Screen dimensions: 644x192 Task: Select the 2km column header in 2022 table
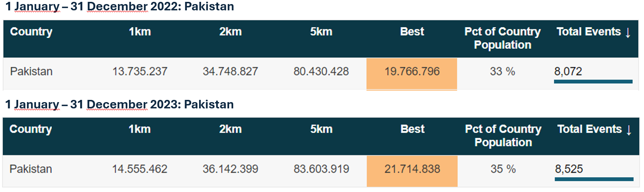230,32
